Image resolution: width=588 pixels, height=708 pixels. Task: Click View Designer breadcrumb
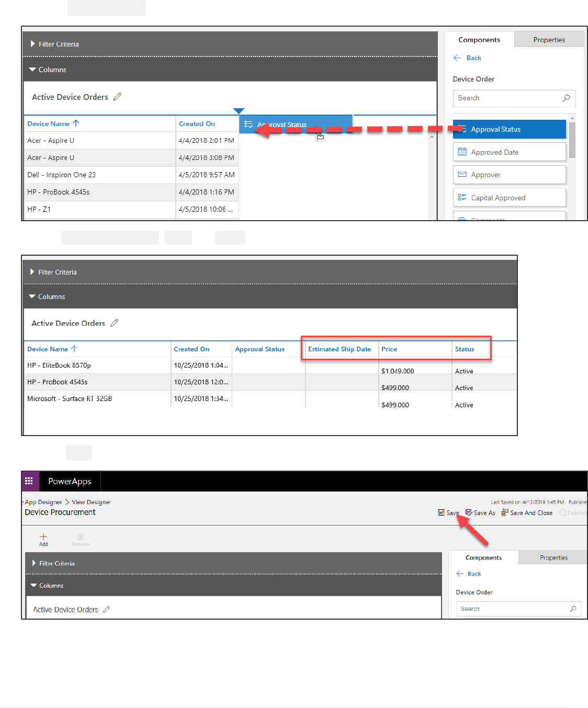point(92,502)
